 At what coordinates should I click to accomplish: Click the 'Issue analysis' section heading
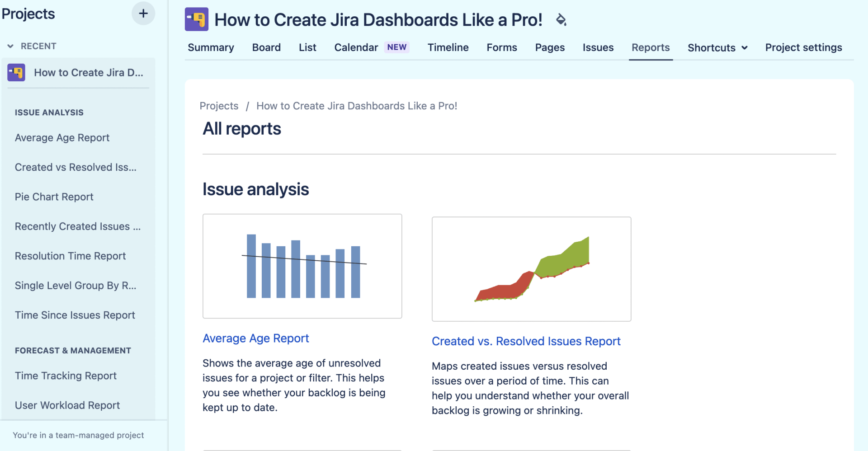click(x=255, y=189)
